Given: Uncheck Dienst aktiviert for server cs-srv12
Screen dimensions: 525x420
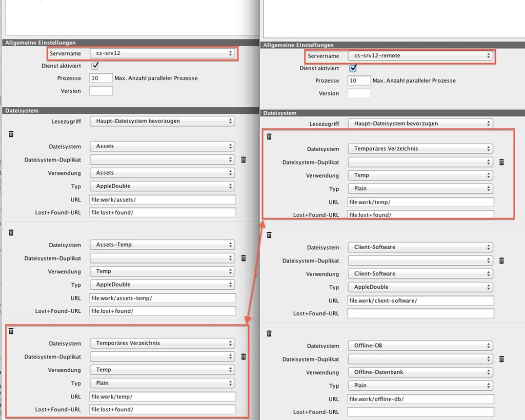Looking at the screenshot, I should pyautogui.click(x=95, y=66).
